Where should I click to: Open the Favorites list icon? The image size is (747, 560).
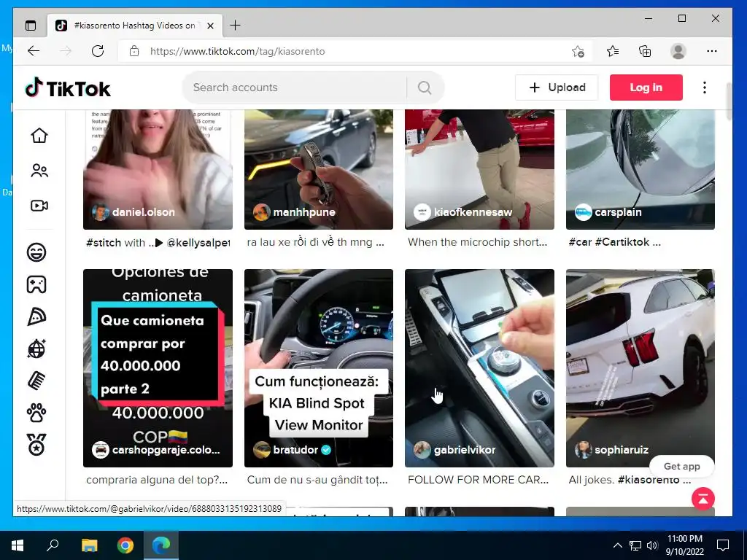coord(613,51)
